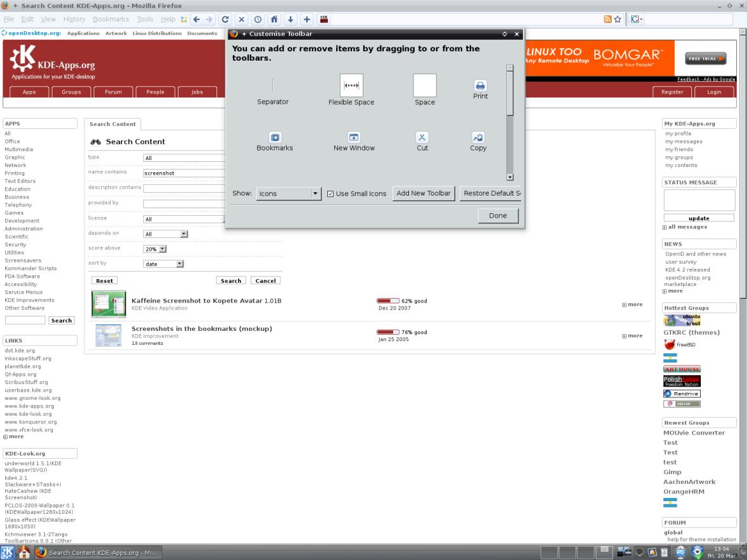
Task: Click the Add New Toolbar button
Action: (424, 193)
